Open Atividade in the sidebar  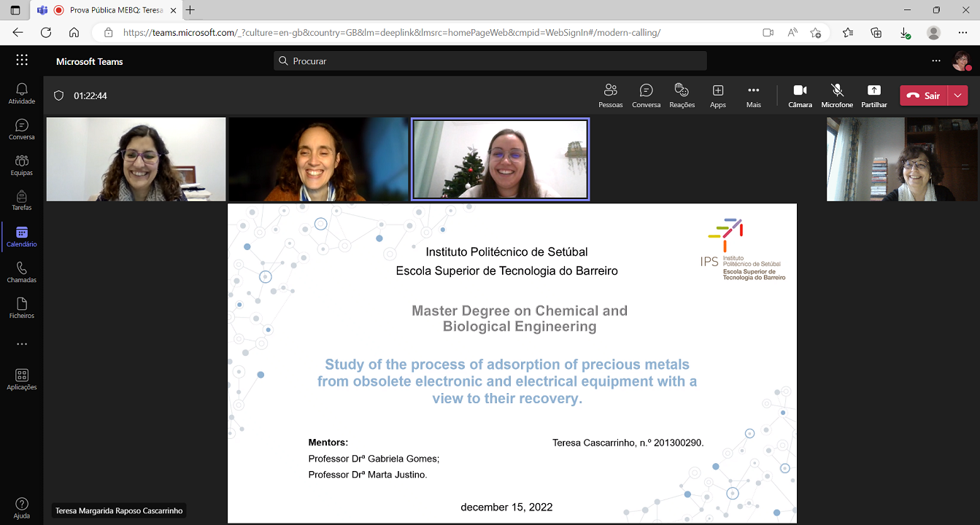[x=22, y=93]
